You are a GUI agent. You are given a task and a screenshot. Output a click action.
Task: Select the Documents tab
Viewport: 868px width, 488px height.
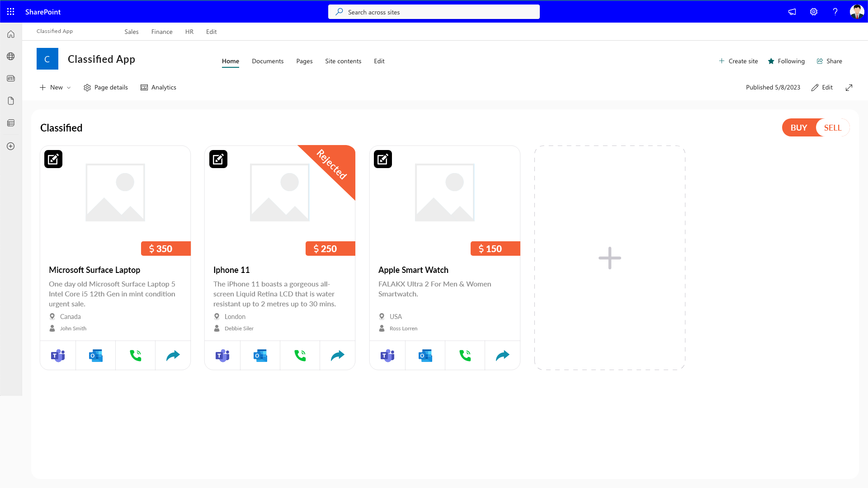point(267,61)
